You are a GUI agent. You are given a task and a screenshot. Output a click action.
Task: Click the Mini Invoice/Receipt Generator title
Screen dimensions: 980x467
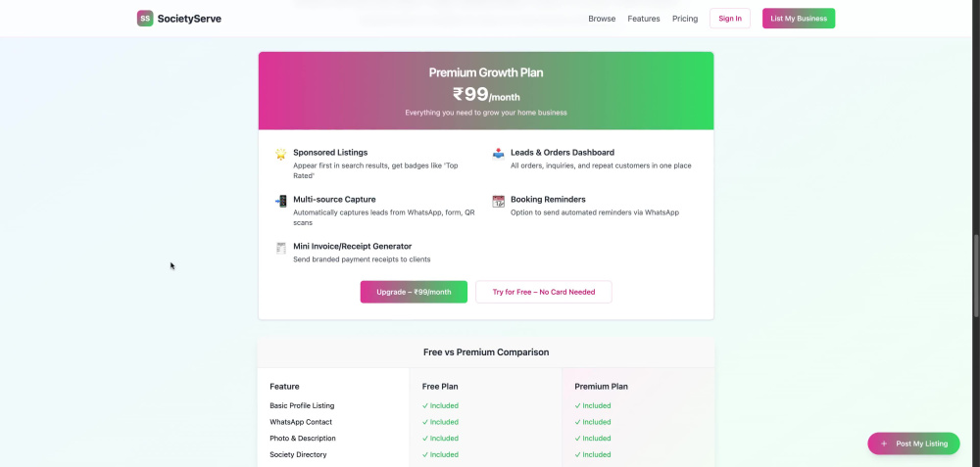click(x=352, y=246)
